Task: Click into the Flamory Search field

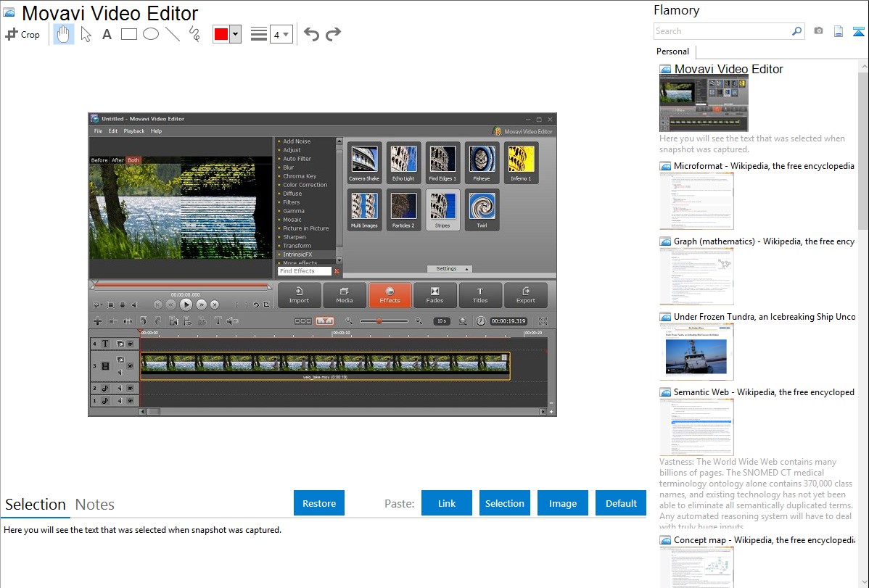Action: pyautogui.click(x=722, y=31)
